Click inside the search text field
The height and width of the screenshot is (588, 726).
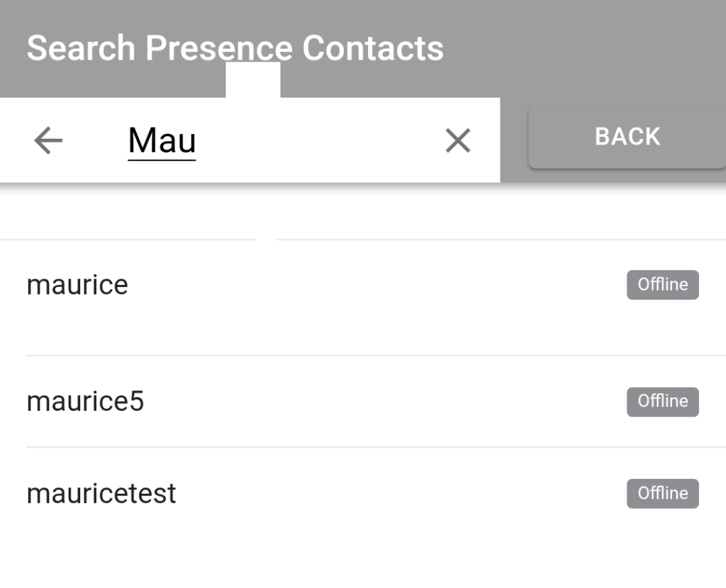(x=284, y=140)
